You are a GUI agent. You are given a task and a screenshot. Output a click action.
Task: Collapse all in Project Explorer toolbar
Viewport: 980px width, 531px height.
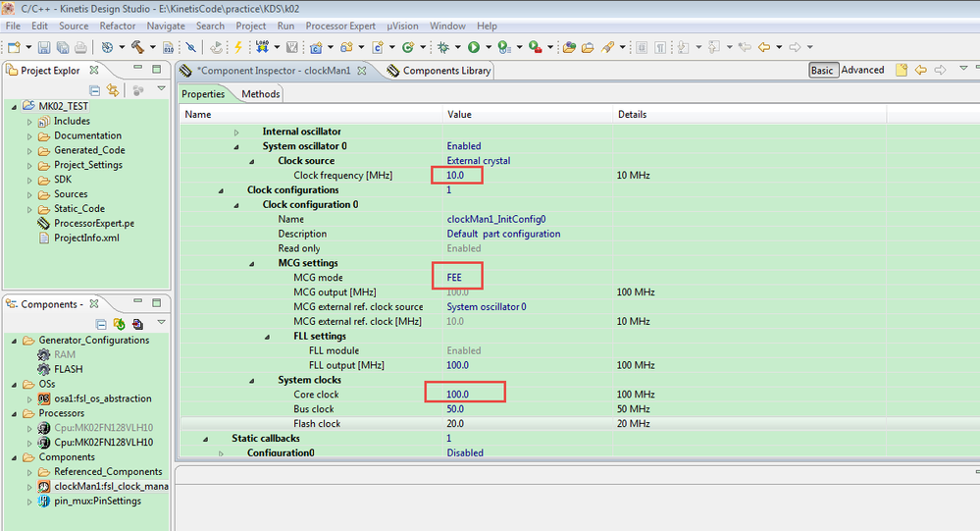tap(94, 90)
